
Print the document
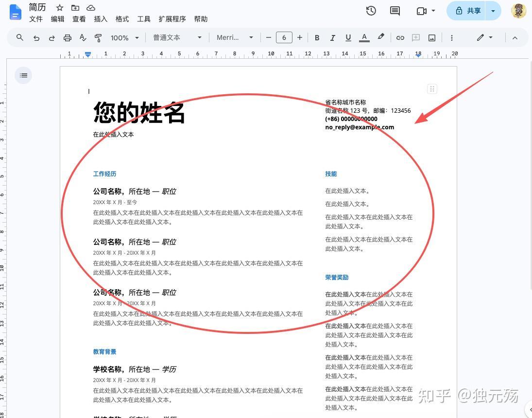(67, 38)
